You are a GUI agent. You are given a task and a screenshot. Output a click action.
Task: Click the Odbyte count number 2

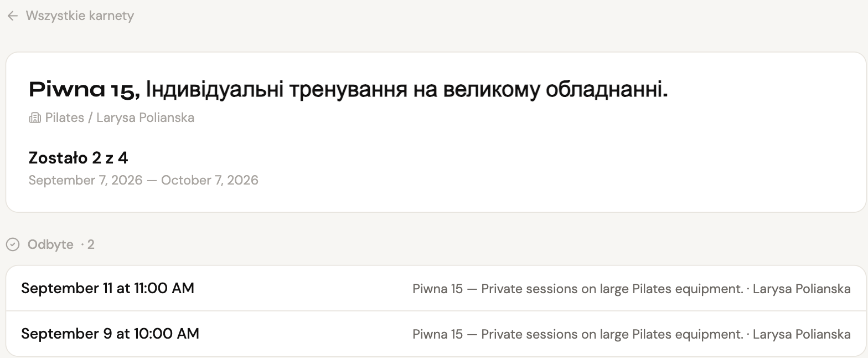coord(91,244)
